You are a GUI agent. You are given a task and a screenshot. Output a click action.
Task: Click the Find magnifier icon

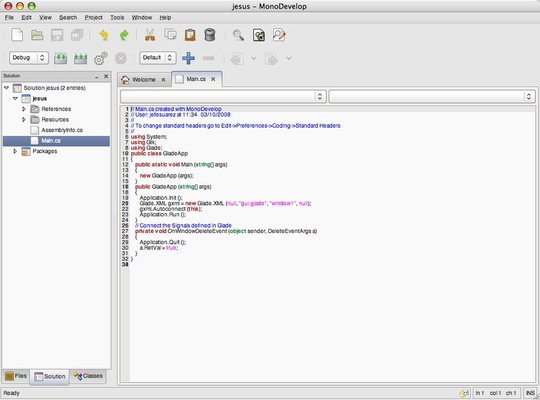(238, 35)
